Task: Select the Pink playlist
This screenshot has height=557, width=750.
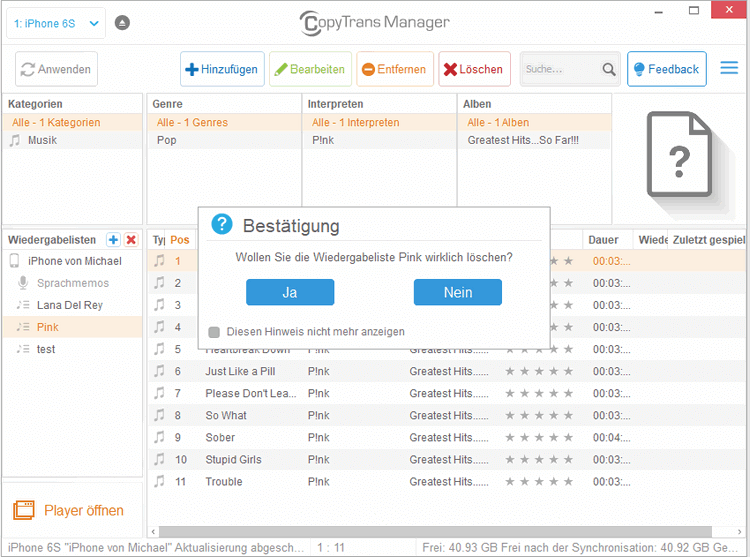Action: click(72, 327)
